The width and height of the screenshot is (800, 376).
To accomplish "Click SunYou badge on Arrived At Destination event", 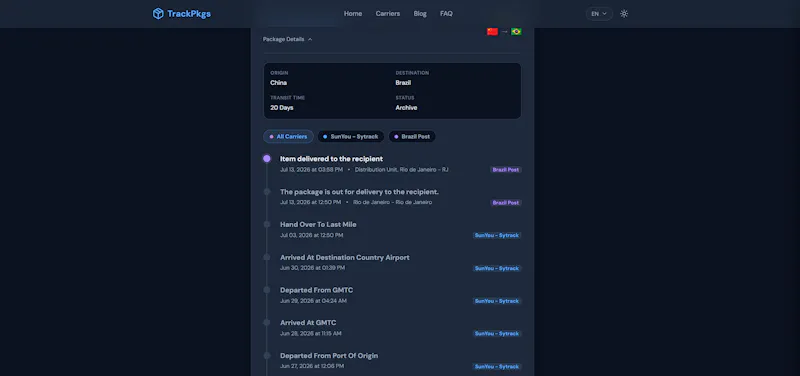I will click(x=497, y=268).
